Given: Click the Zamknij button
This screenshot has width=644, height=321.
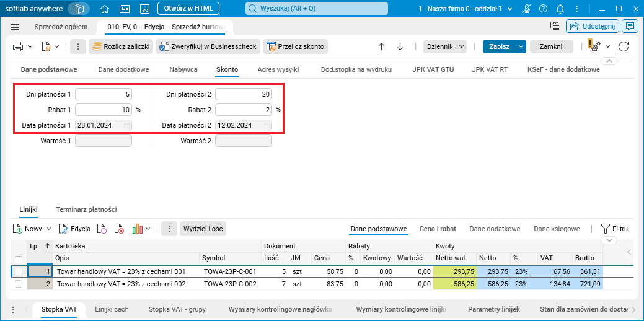Looking at the screenshot, I should [552, 47].
